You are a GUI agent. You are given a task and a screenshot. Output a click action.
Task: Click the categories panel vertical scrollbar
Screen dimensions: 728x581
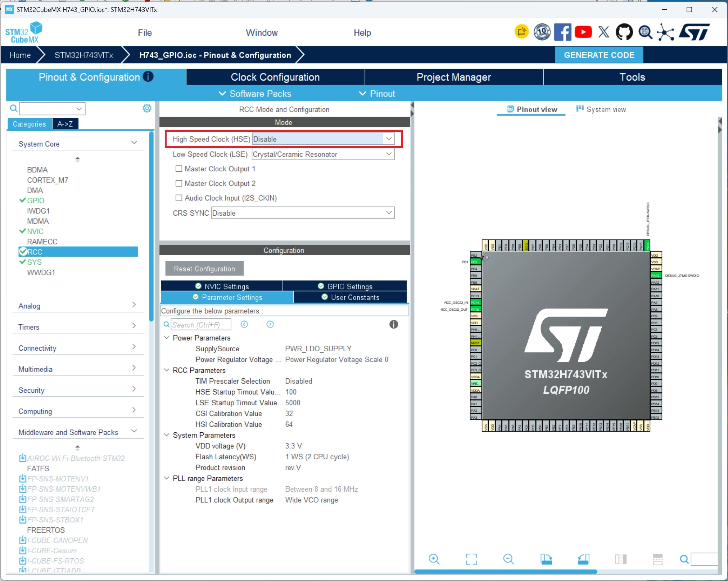(x=152, y=226)
